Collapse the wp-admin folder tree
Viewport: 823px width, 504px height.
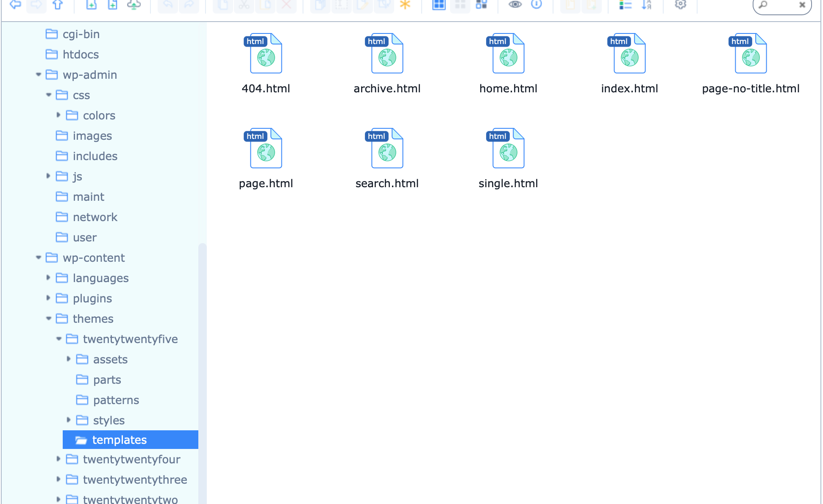(39, 75)
